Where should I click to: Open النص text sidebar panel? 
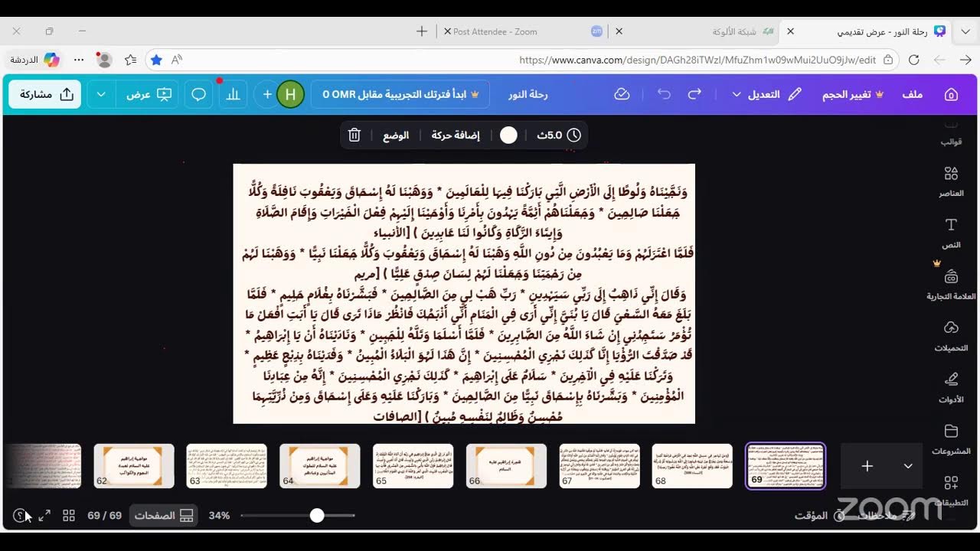pyautogui.click(x=951, y=233)
